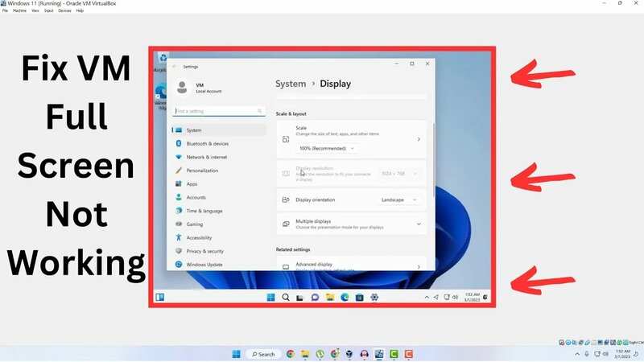This screenshot has height=362, width=644.
Task: Open the System category in Settings sidebar
Action: click(219, 130)
